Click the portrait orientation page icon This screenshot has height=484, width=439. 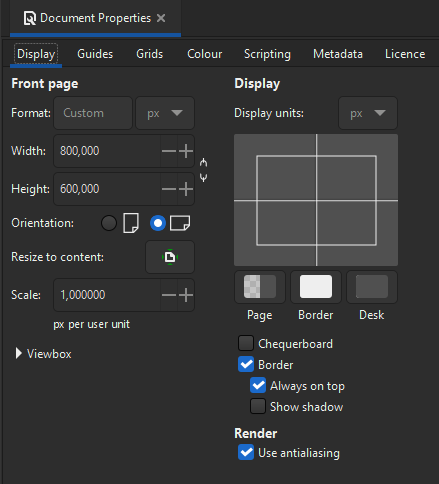coord(131,223)
